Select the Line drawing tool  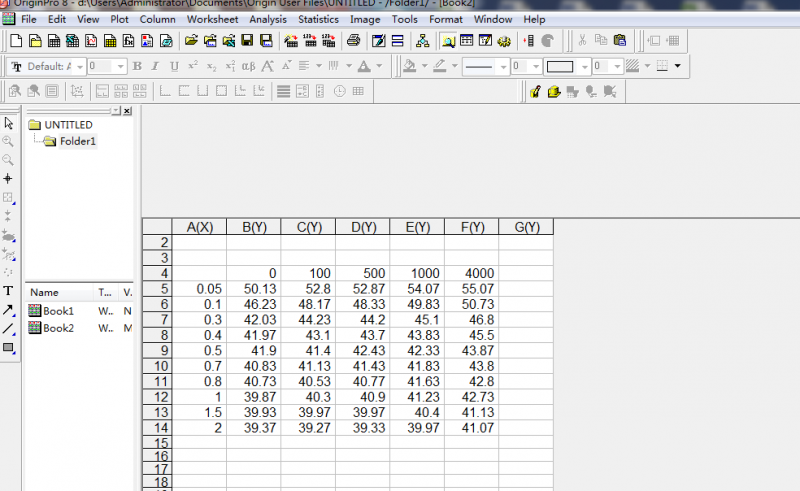point(8,329)
